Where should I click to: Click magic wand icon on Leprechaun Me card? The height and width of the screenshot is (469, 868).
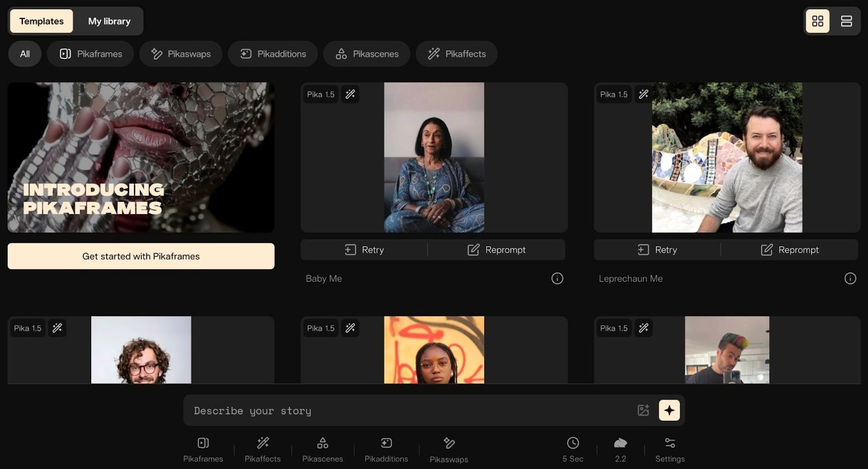(643, 94)
